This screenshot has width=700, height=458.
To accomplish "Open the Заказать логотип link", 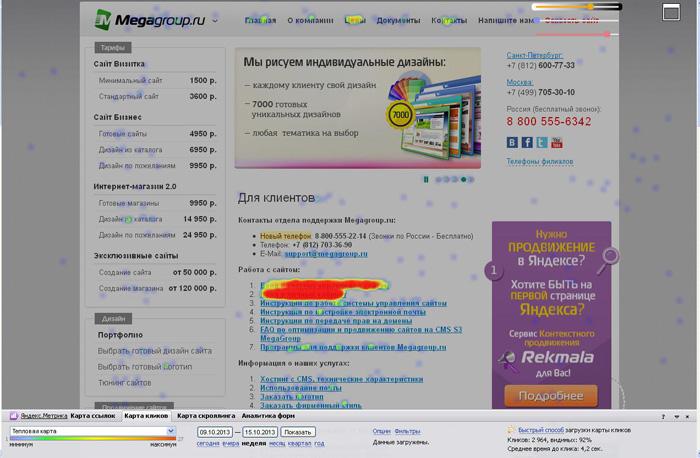I will click(x=292, y=396).
